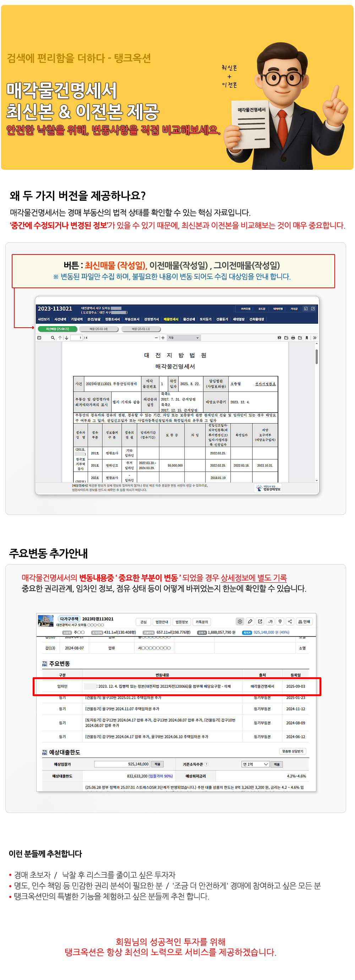This screenshot has width=355, height=980.
Task: Select the 최신매물 (25-08-22) button
Action: 58,329
